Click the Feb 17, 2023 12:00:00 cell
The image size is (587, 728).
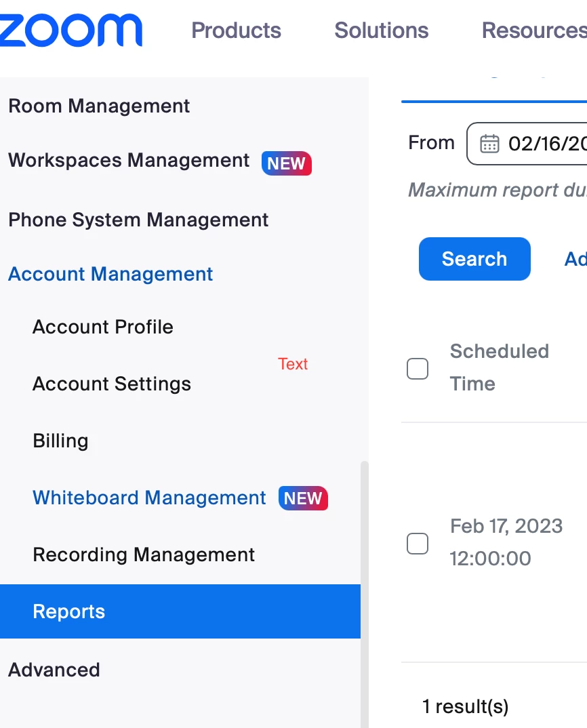tap(506, 542)
